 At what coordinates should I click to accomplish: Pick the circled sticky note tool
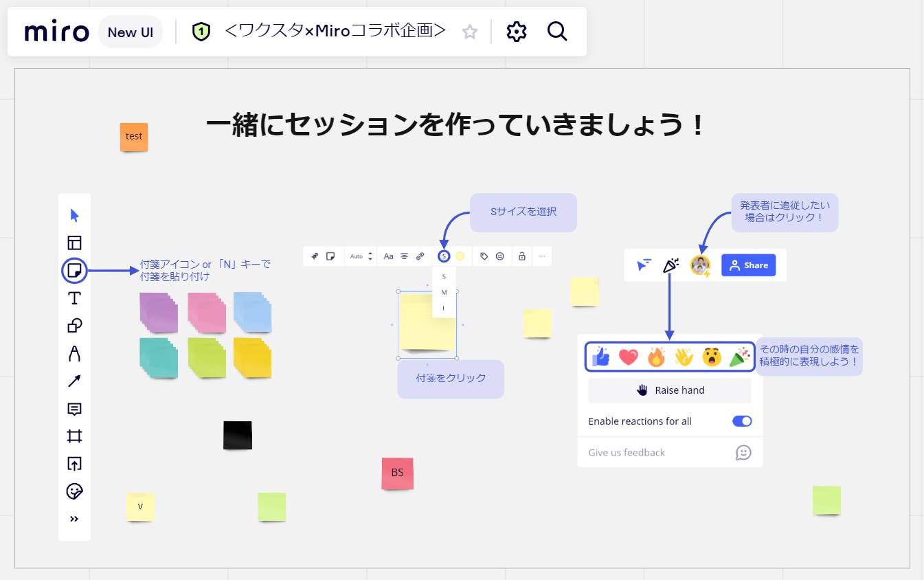pos(74,271)
